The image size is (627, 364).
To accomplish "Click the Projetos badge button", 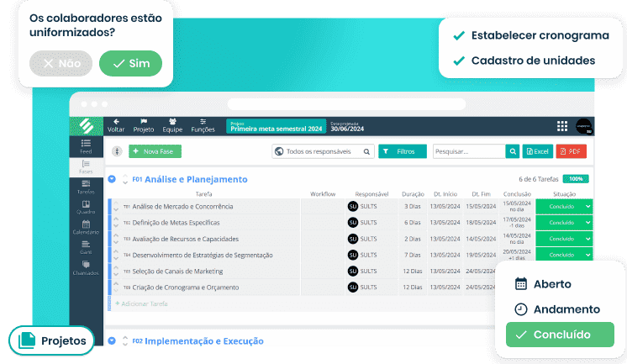I will click(51, 340).
